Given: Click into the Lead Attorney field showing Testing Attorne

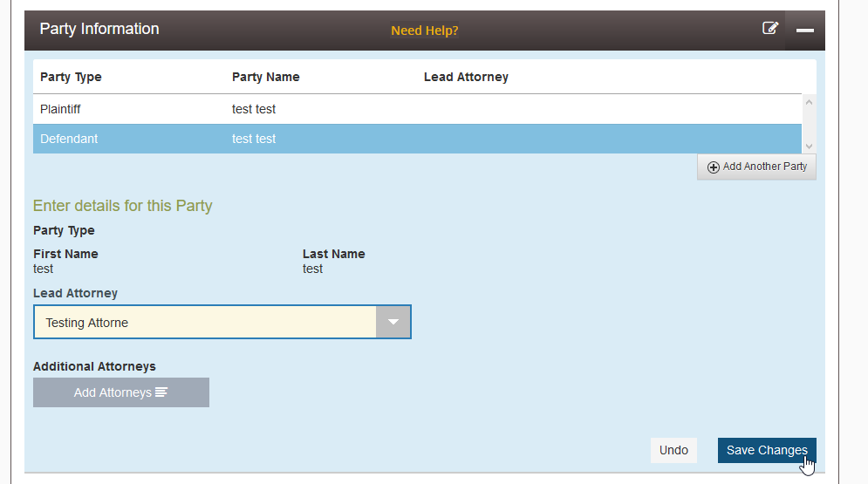Looking at the screenshot, I should pyautogui.click(x=205, y=322).
